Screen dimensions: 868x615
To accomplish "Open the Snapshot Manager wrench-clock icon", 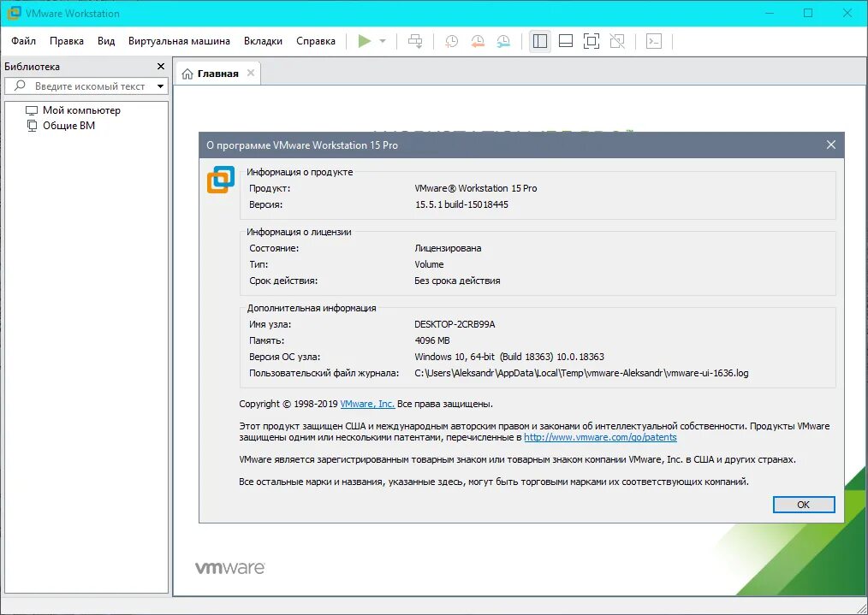I will click(503, 41).
